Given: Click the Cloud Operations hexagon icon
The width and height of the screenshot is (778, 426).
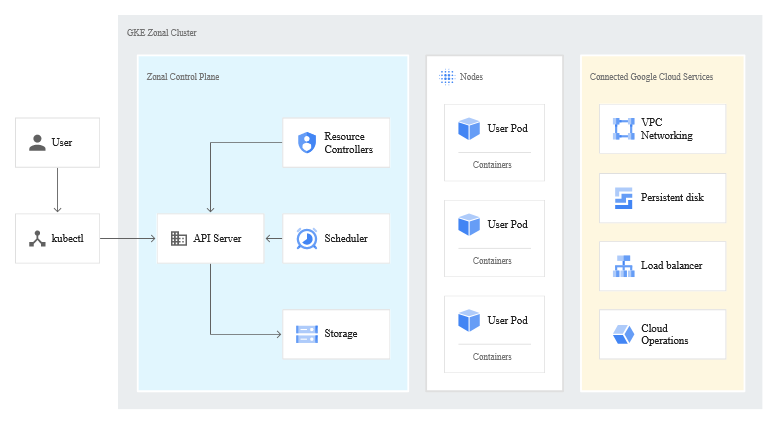Looking at the screenshot, I should (x=624, y=335).
